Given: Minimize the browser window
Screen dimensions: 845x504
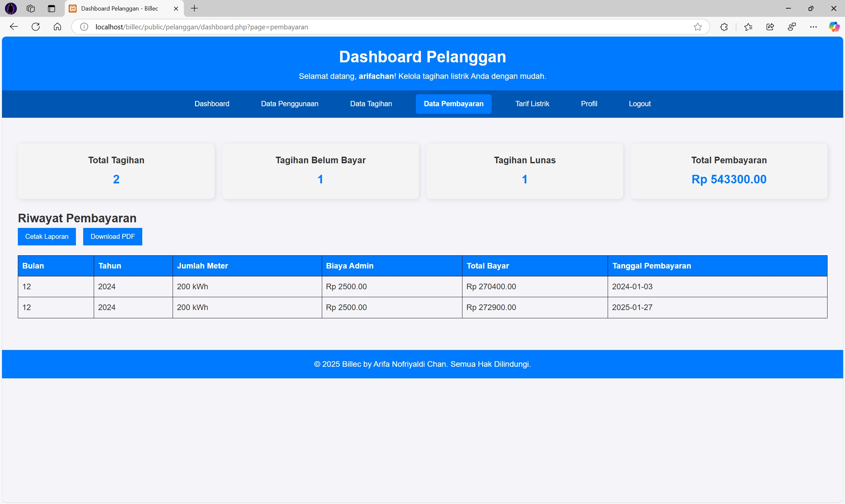Looking at the screenshot, I should coord(788,9).
